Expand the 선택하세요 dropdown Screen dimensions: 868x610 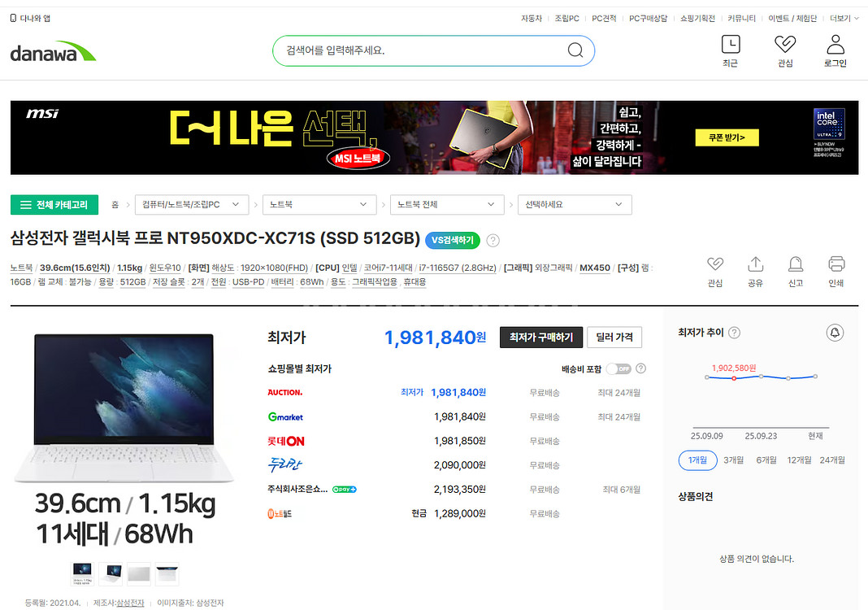(x=574, y=204)
